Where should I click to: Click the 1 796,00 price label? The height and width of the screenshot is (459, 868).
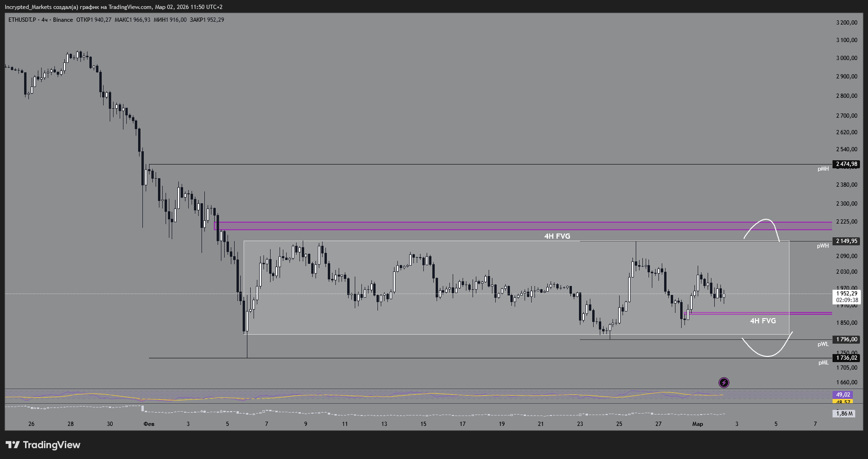847,339
